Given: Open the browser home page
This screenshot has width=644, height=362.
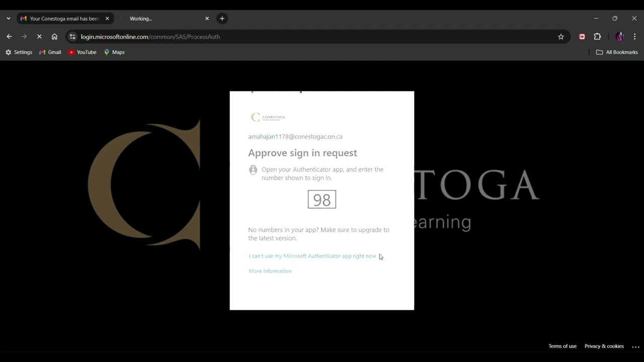Looking at the screenshot, I should coord(54,37).
